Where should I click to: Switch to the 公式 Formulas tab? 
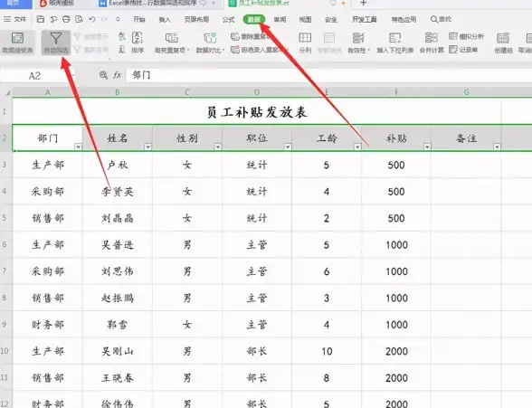(228, 19)
